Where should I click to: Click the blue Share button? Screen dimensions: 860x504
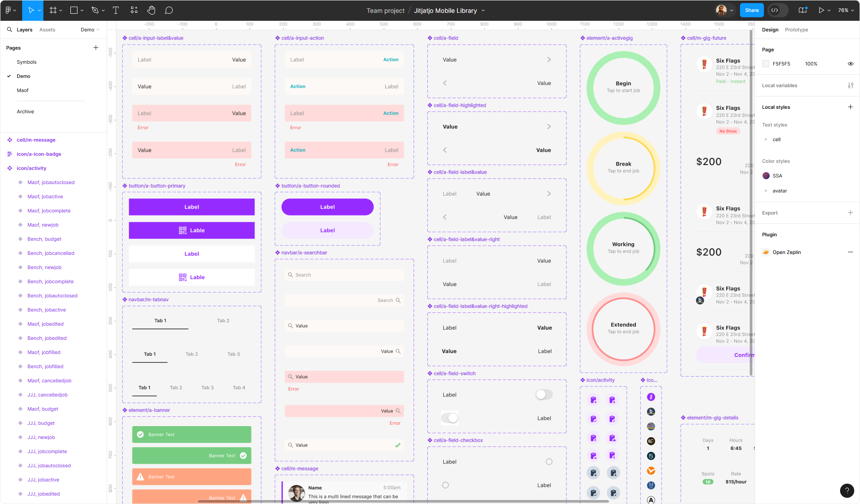pyautogui.click(x=752, y=10)
